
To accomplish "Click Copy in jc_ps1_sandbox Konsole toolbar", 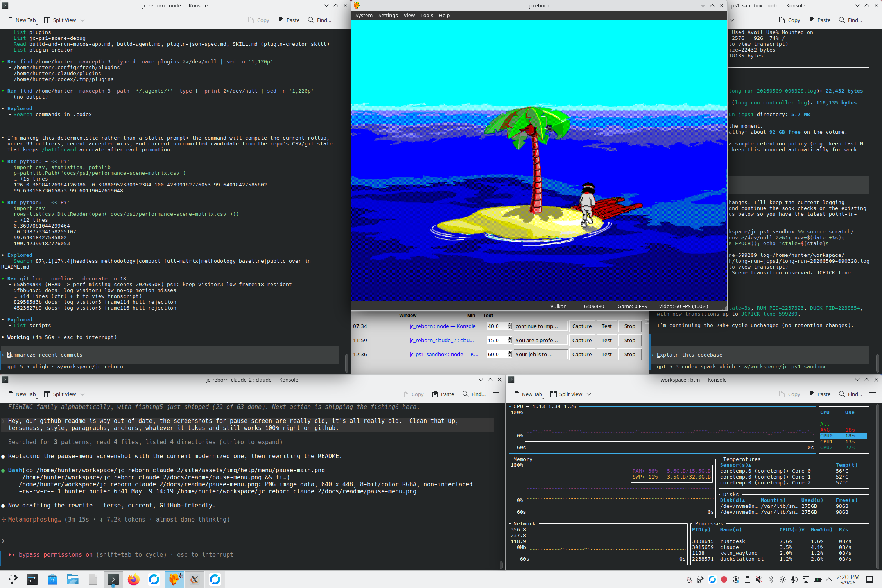I will [789, 20].
